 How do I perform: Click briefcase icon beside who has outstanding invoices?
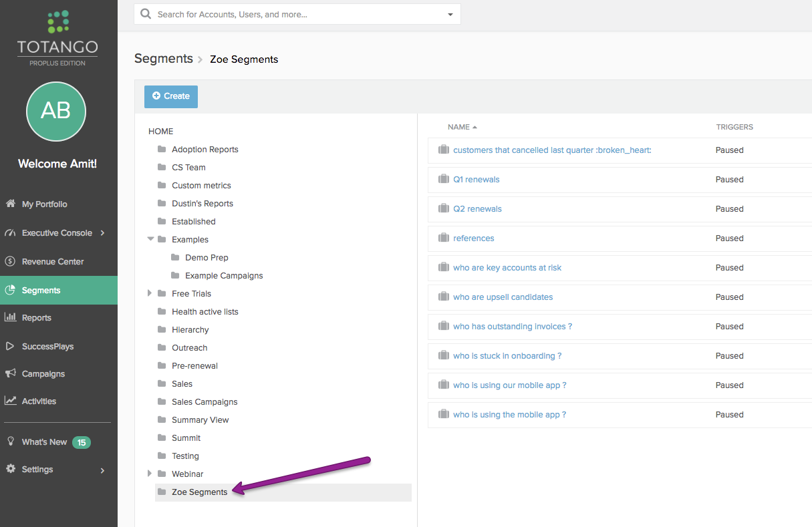(x=444, y=326)
